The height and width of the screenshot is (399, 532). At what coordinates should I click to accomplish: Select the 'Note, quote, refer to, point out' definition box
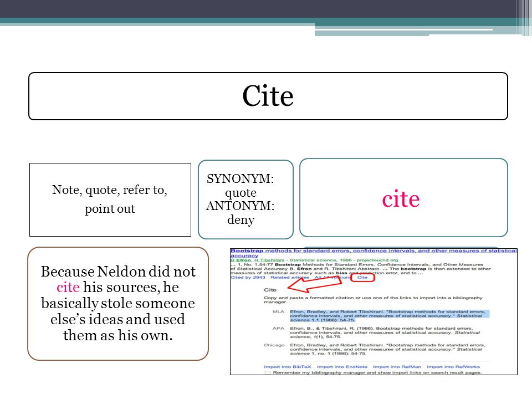coord(110,199)
